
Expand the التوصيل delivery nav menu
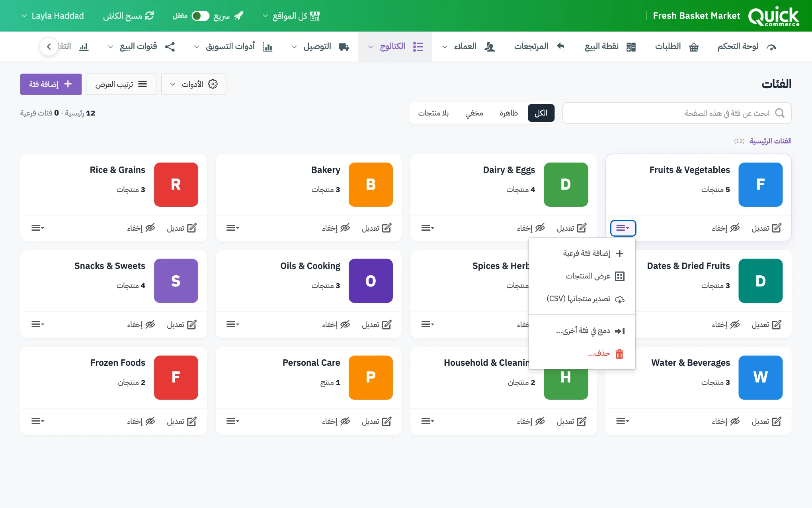click(320, 47)
